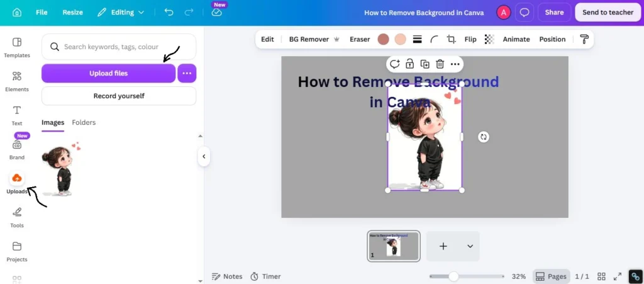Select the crop tool icon
This screenshot has height=284, width=644.
tap(452, 40)
